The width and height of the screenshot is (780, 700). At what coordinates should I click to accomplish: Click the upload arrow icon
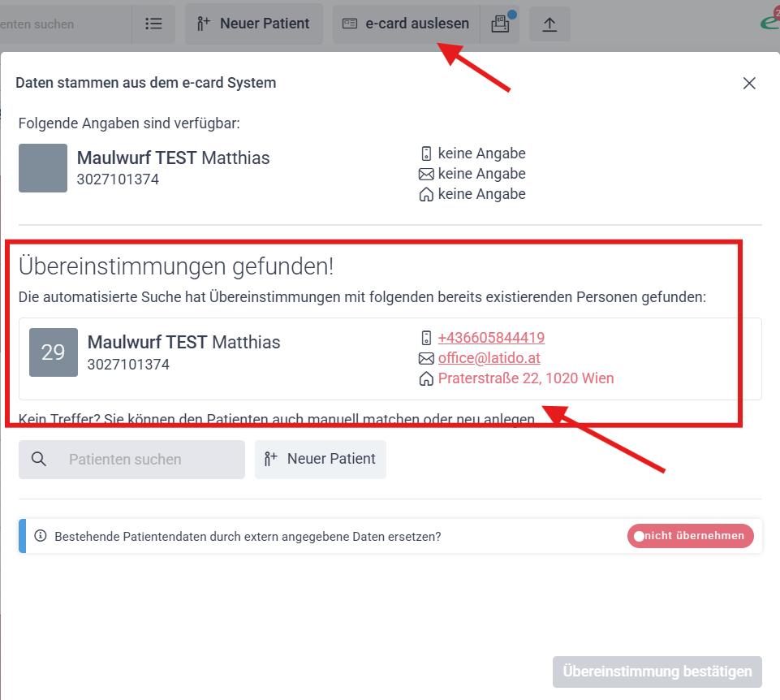click(549, 24)
